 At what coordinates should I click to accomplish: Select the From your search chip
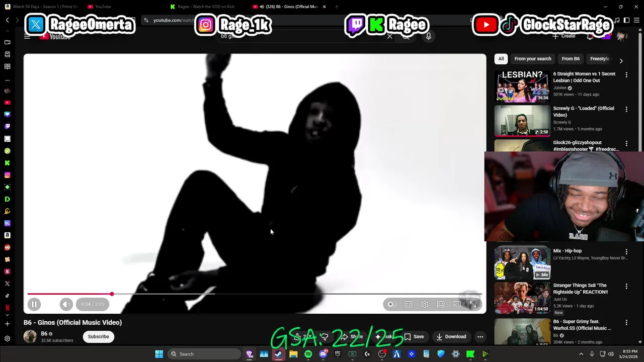click(533, 59)
